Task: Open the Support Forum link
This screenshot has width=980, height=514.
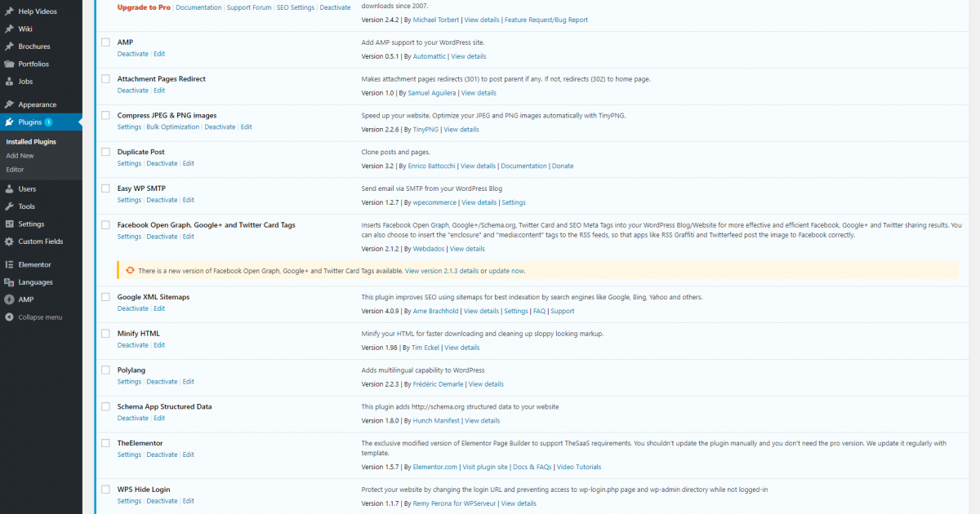Action: [x=249, y=7]
